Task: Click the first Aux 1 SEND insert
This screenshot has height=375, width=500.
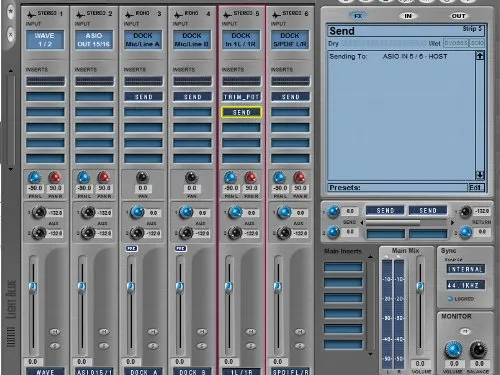Action: point(385,210)
